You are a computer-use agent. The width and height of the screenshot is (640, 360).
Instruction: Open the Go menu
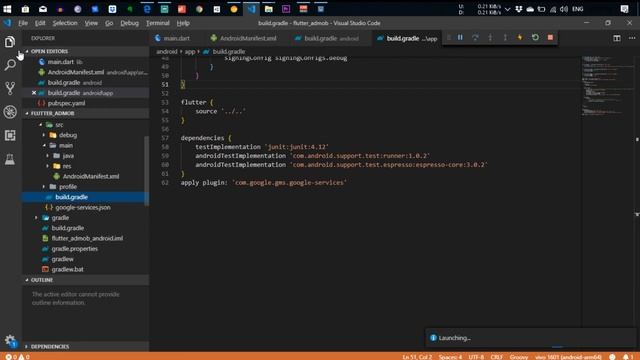[109, 23]
